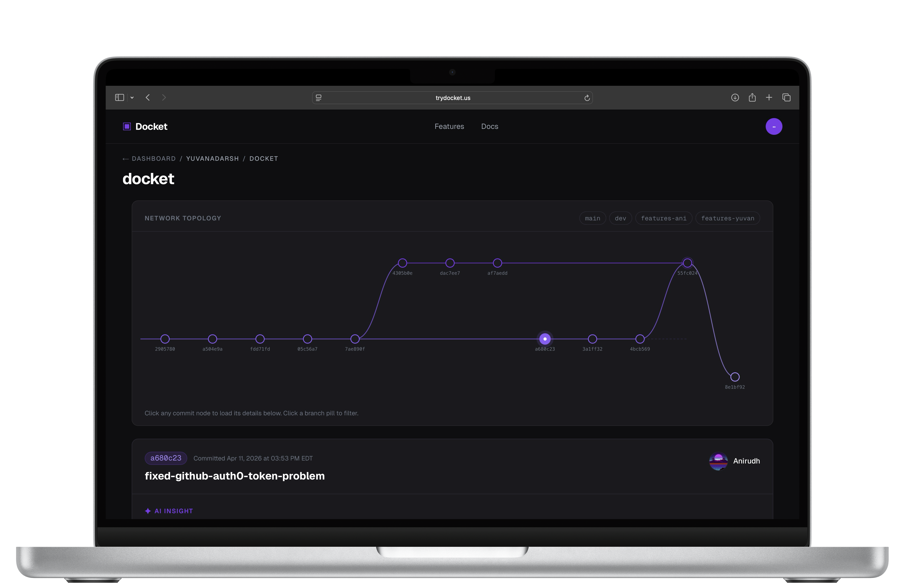The height and width of the screenshot is (588, 905).
Task: Select commit node 8e1bf92
Action: [735, 377]
